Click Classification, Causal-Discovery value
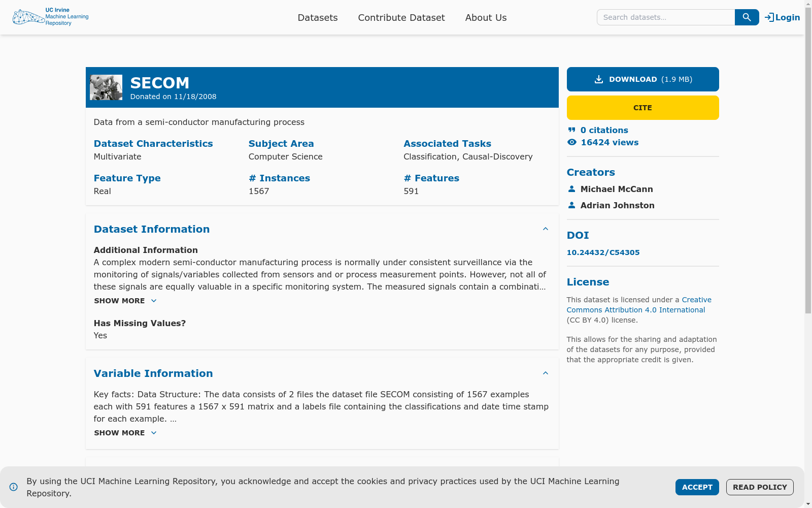 (468, 156)
